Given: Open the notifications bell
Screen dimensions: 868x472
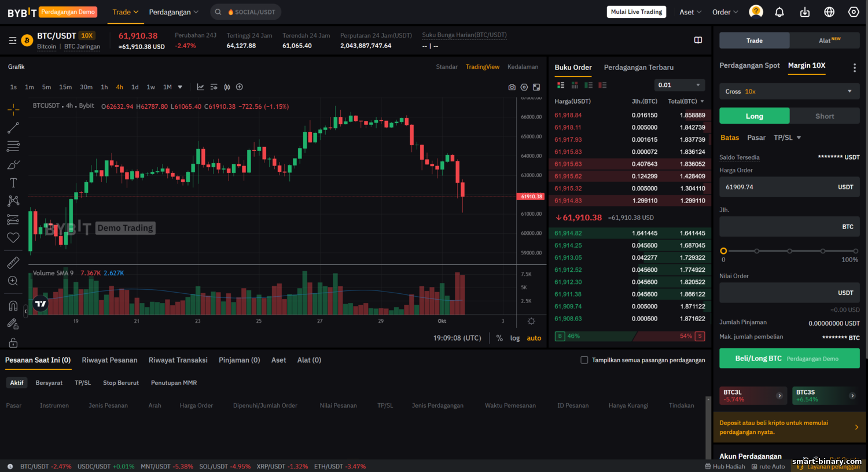Looking at the screenshot, I should click(779, 12).
